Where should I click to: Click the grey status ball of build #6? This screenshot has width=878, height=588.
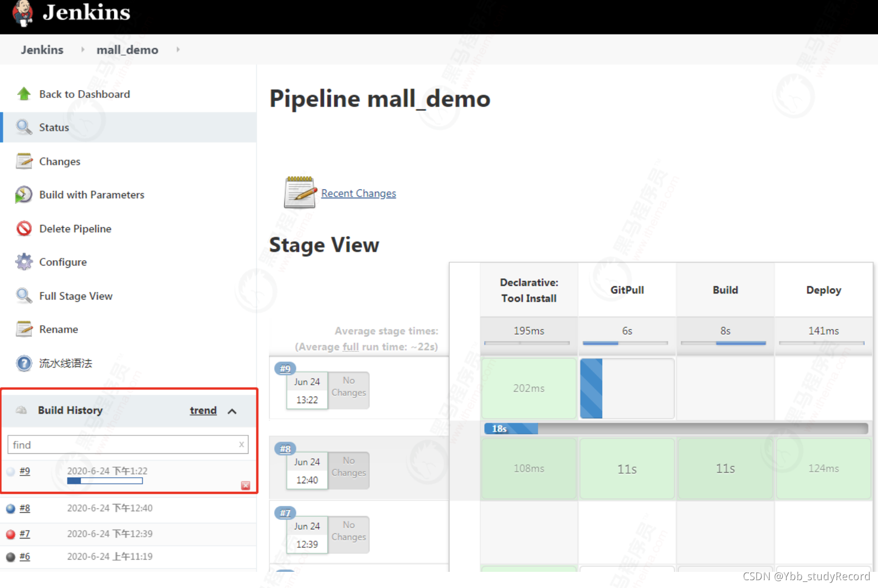pos(11,557)
